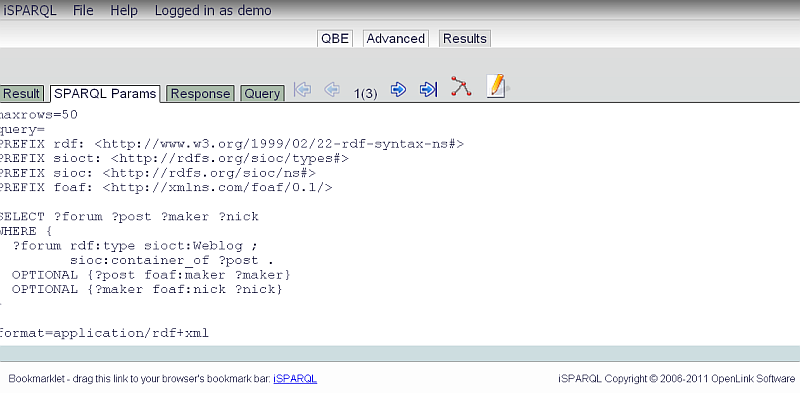Click the PREFIX sioct namespace line

coord(174,158)
